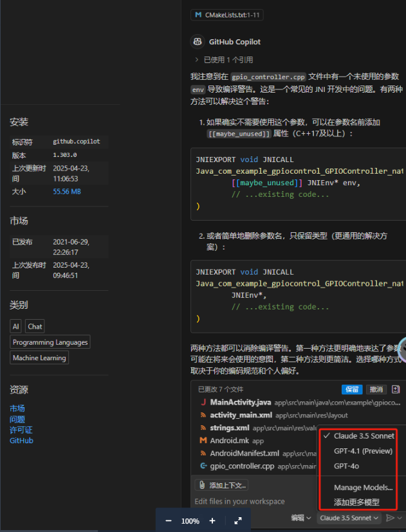Click the AndroidManifest.xml XML file icon
The image size is (406, 532).
coord(203,454)
